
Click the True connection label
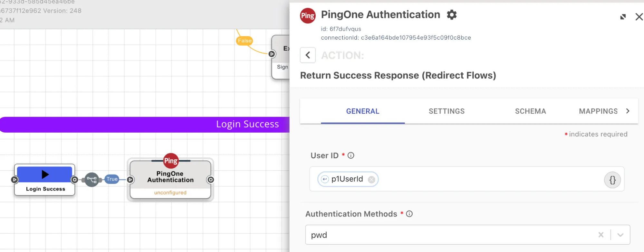[112, 179]
